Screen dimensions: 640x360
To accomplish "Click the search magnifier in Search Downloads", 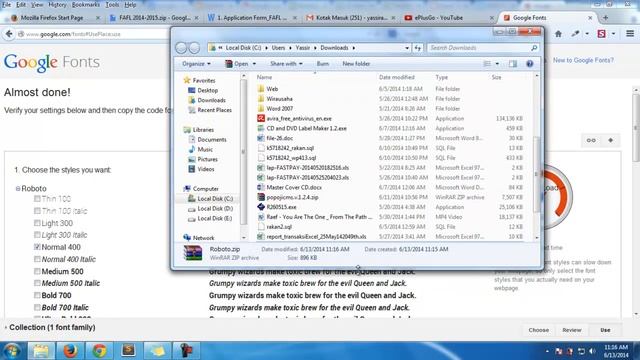I will [534, 48].
